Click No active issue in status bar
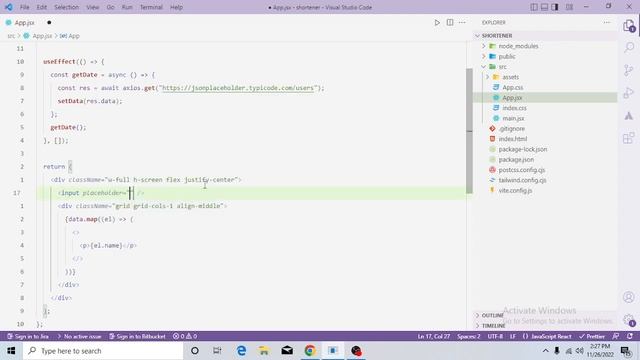This screenshot has height=360, width=640. pos(79,336)
